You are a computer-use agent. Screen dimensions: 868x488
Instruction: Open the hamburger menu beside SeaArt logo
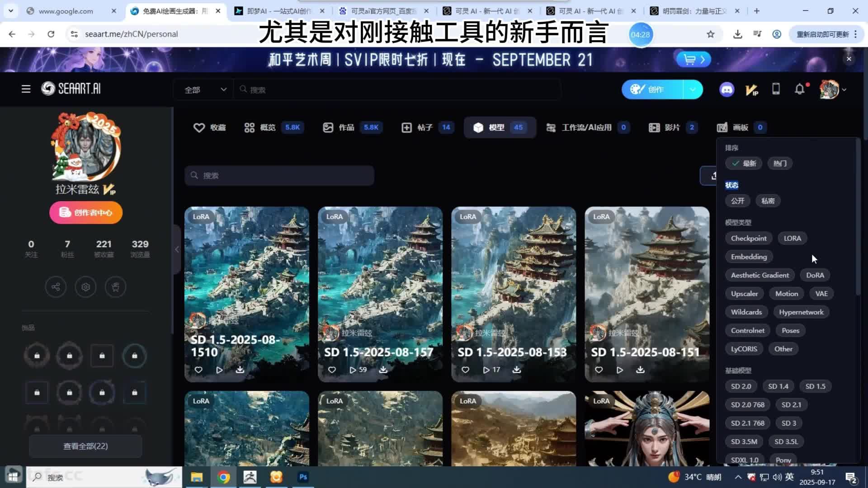coord(26,89)
